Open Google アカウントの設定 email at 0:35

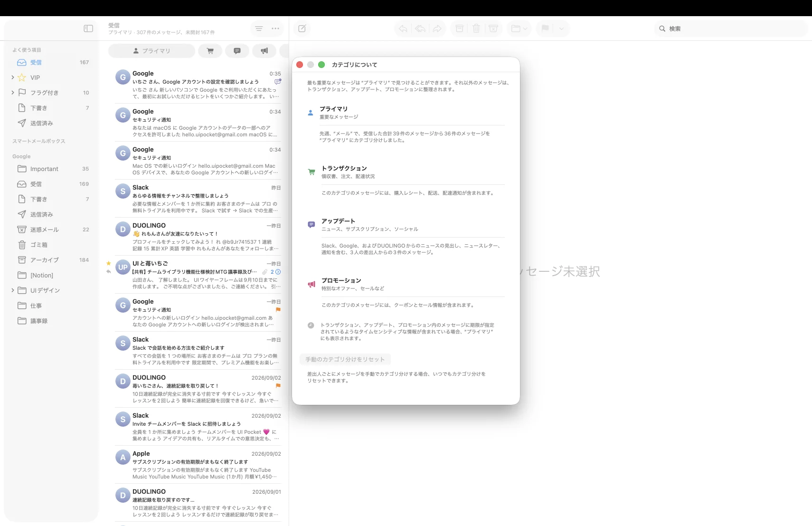click(x=198, y=85)
